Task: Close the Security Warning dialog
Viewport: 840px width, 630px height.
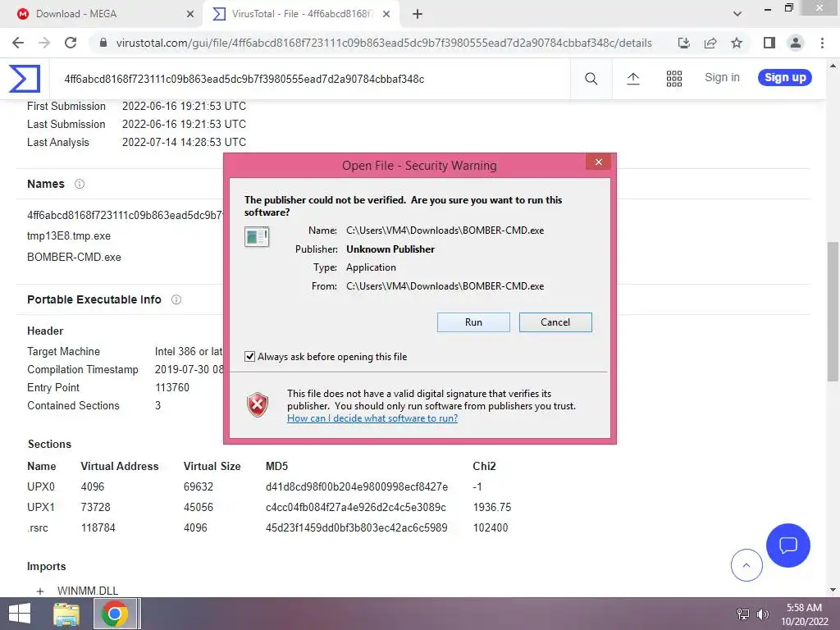Action: tap(598, 162)
